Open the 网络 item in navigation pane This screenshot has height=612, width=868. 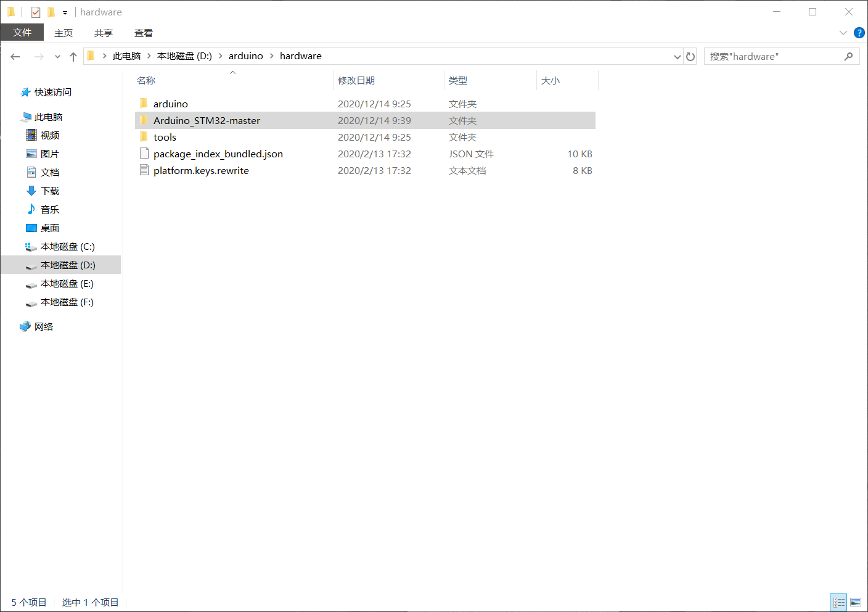point(44,326)
